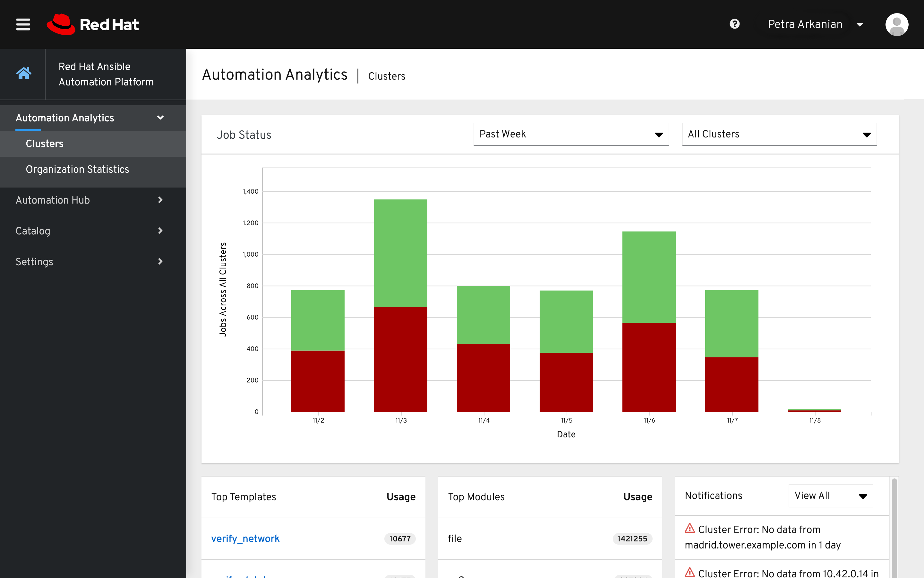
Task: Click Red Hat Ansible Automation Platform title
Action: pyautogui.click(x=106, y=74)
